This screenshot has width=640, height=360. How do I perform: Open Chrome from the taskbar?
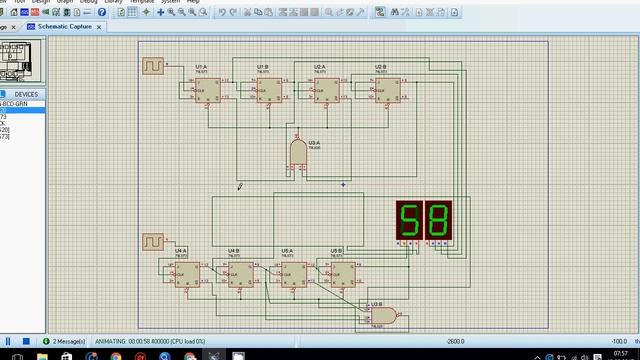tap(116, 356)
